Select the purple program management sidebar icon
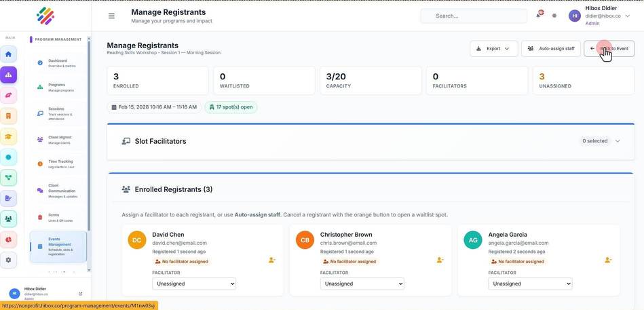This screenshot has height=310, width=644. [x=8, y=75]
